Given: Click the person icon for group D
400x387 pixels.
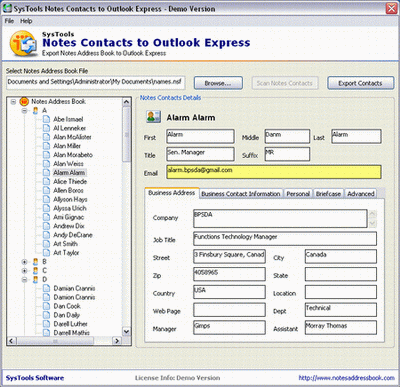Looking at the screenshot, I should coord(35,279).
